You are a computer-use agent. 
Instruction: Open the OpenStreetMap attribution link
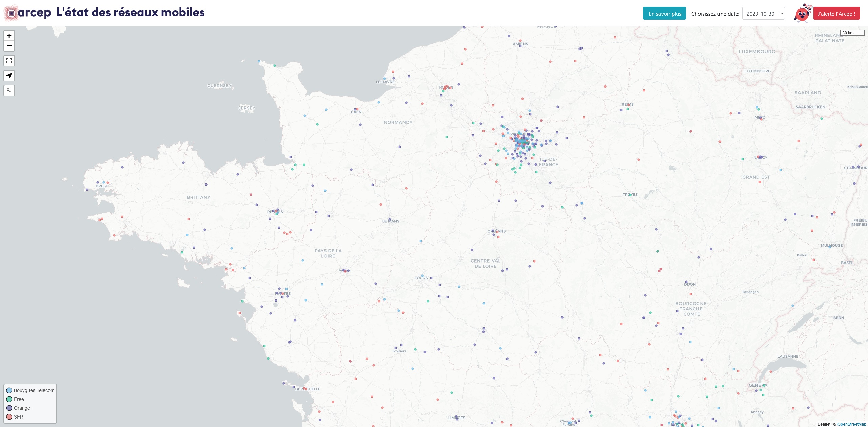point(852,424)
